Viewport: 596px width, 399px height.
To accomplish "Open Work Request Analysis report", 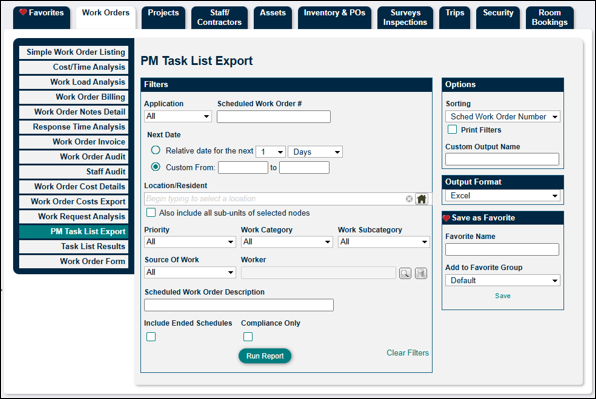I will [74, 217].
